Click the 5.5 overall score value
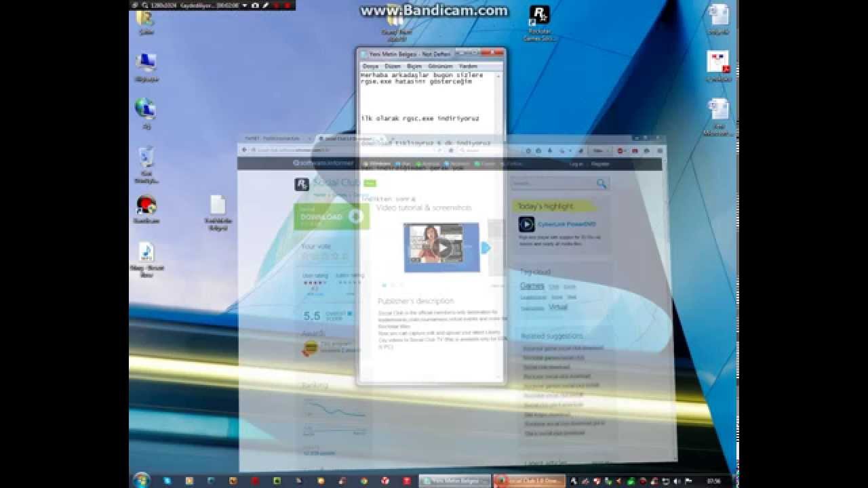 pyautogui.click(x=312, y=316)
